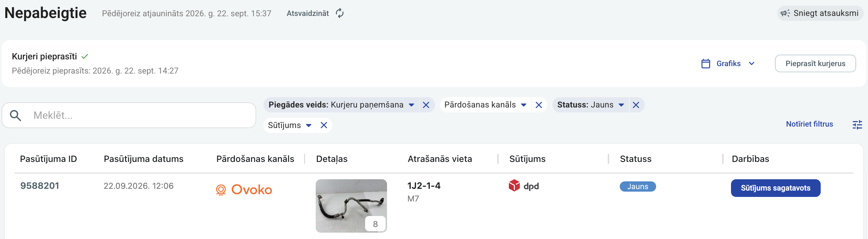
Task: Click the Detaļas column header
Action: (x=332, y=159)
